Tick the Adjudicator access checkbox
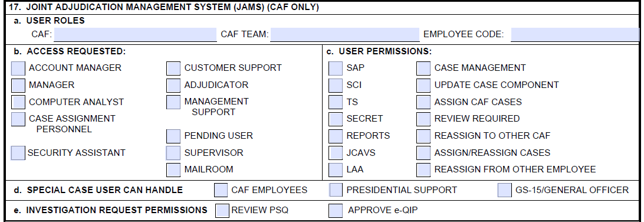This screenshot has height=222, width=644. [173, 85]
